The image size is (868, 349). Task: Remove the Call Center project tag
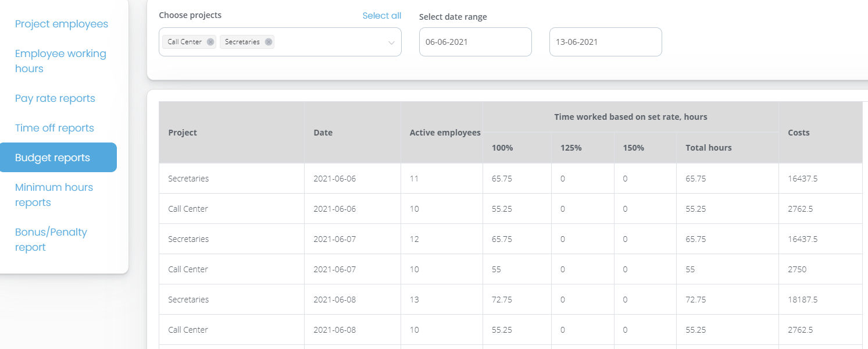click(210, 42)
